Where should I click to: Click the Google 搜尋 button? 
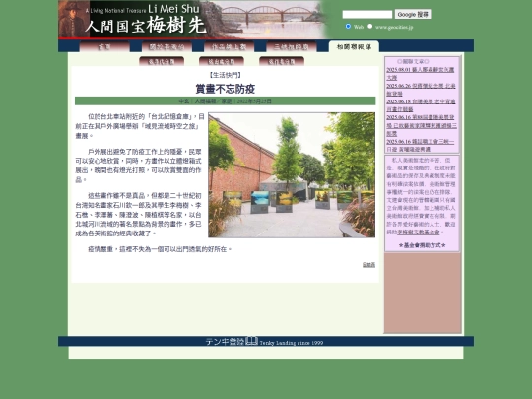[x=413, y=14]
